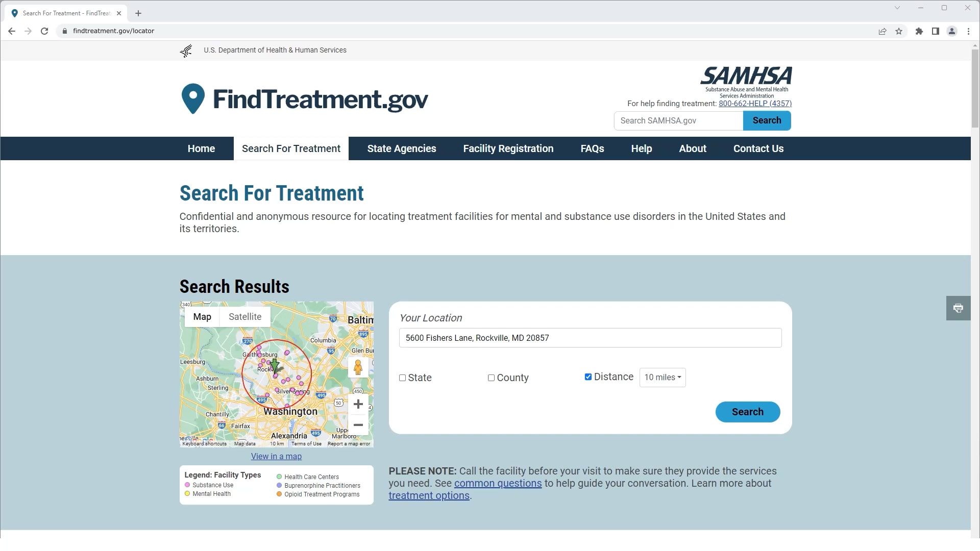This screenshot has width=980, height=551.
Task: Enable the State checkbox
Action: pyautogui.click(x=403, y=378)
